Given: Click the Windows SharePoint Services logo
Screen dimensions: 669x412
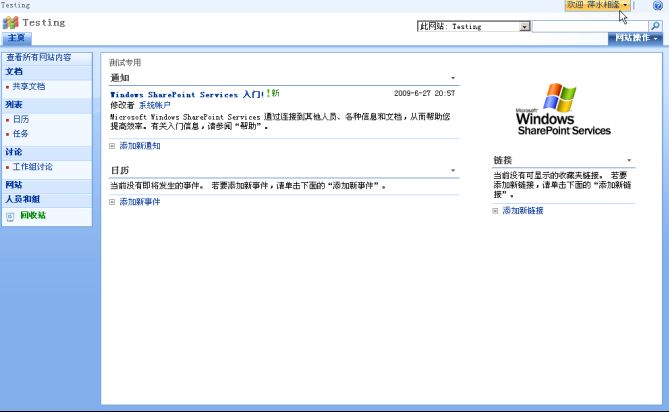Looking at the screenshot, I should pos(563,109).
